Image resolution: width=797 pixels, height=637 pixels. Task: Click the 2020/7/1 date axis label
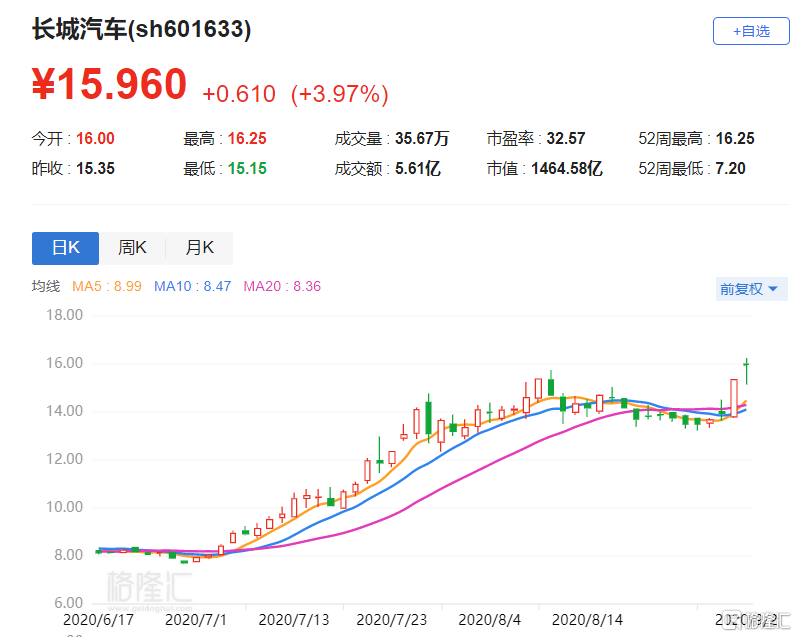[x=196, y=620]
